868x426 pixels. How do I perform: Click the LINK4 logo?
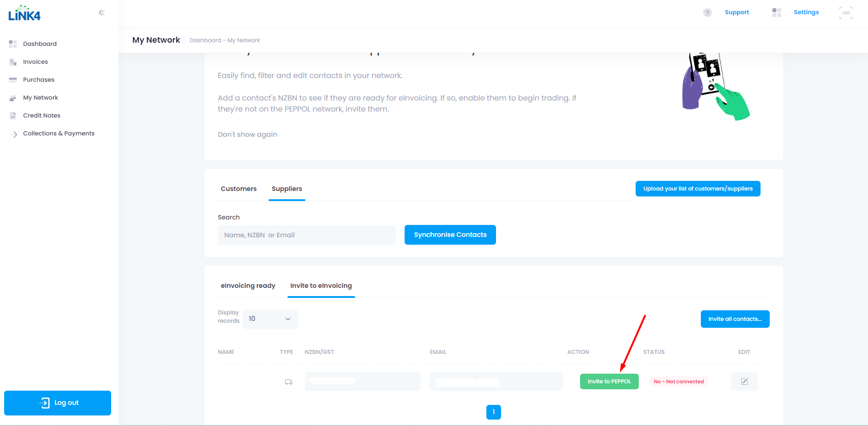[x=24, y=13]
